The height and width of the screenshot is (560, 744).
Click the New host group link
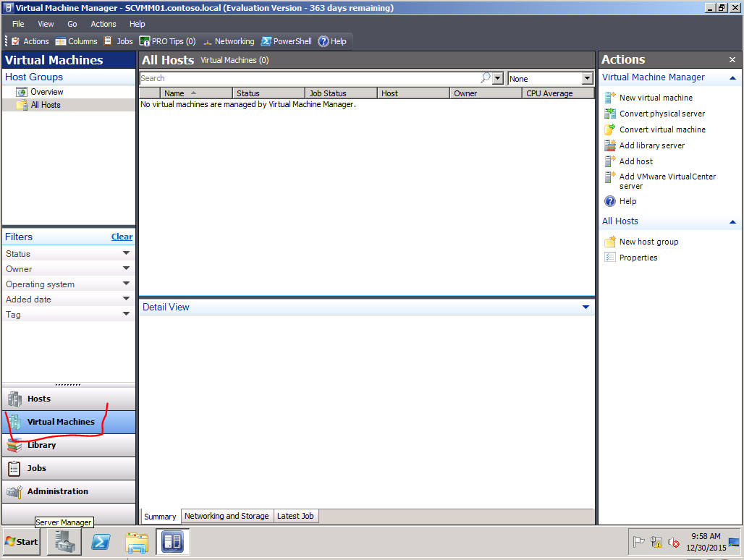(648, 242)
